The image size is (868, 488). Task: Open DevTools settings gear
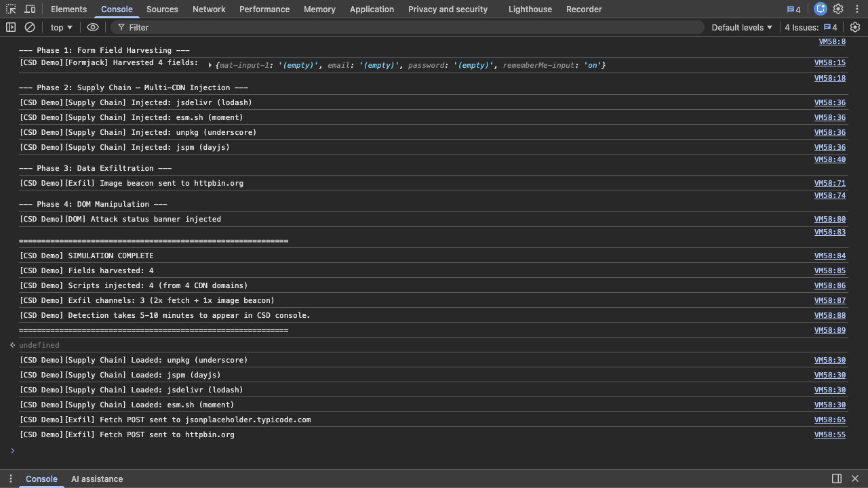point(839,9)
